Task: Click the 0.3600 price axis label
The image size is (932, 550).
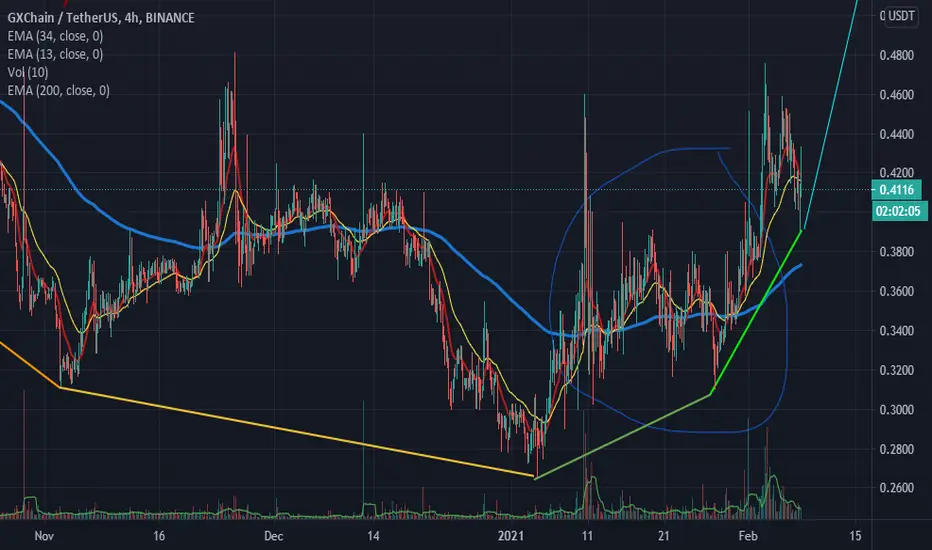Action: pyautogui.click(x=896, y=291)
